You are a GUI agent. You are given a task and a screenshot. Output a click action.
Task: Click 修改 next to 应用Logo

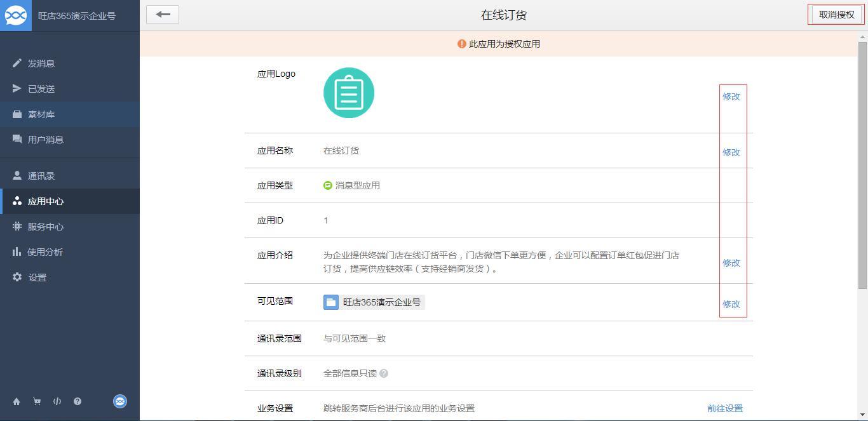tap(731, 97)
